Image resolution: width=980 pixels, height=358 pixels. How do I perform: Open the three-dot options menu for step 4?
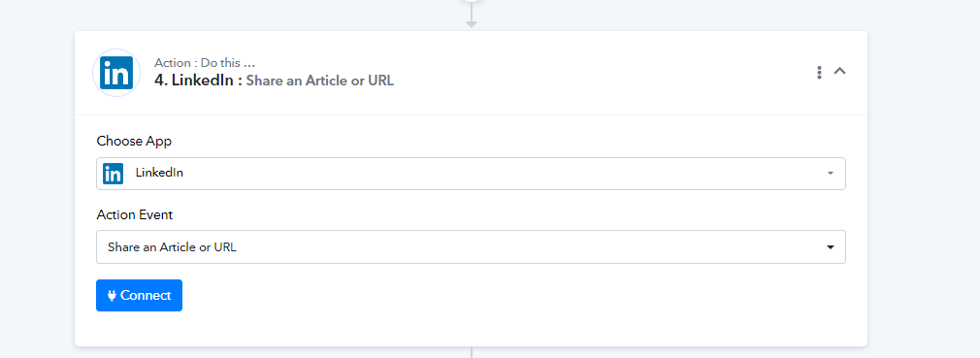[819, 73]
